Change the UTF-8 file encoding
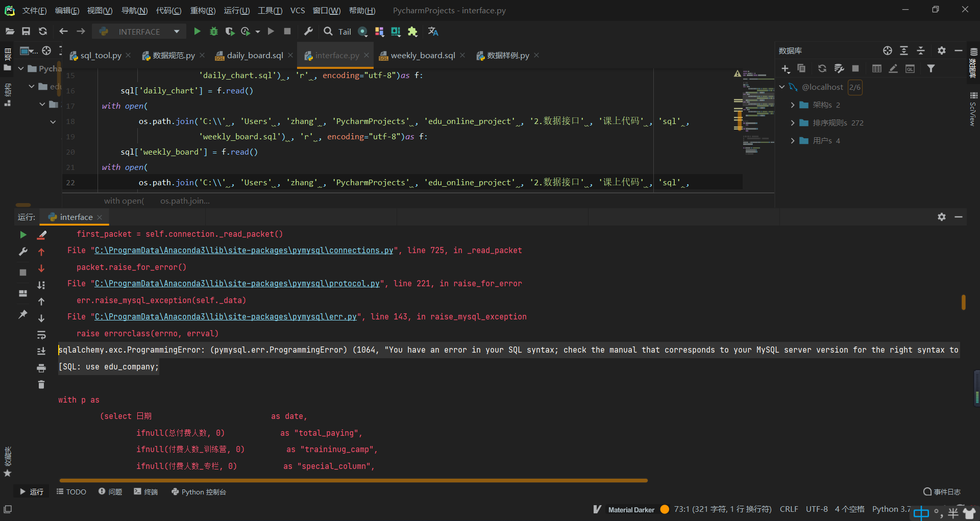Image resolution: width=980 pixels, height=521 pixels. [817, 509]
